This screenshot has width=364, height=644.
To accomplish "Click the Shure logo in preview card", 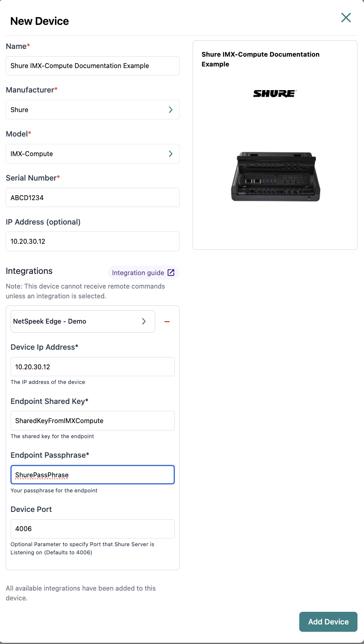I will (x=275, y=94).
